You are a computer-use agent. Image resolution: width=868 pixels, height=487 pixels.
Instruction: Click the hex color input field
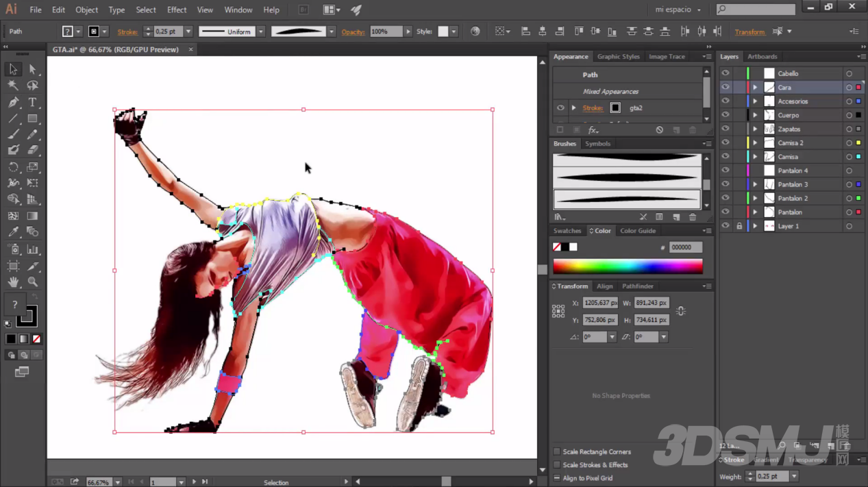pos(685,247)
